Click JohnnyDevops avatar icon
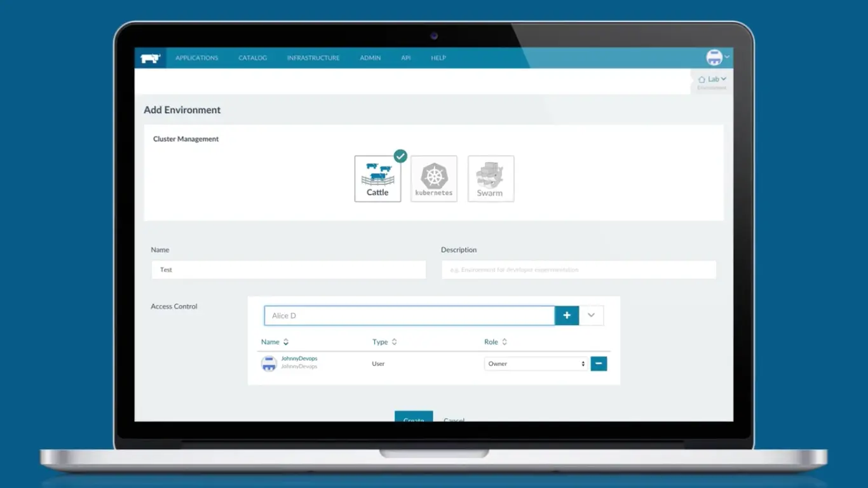 [269, 363]
